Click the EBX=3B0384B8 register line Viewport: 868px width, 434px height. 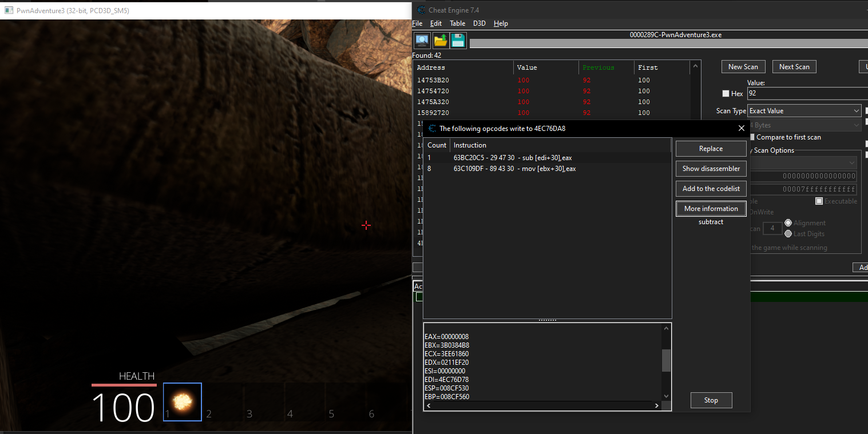point(447,345)
